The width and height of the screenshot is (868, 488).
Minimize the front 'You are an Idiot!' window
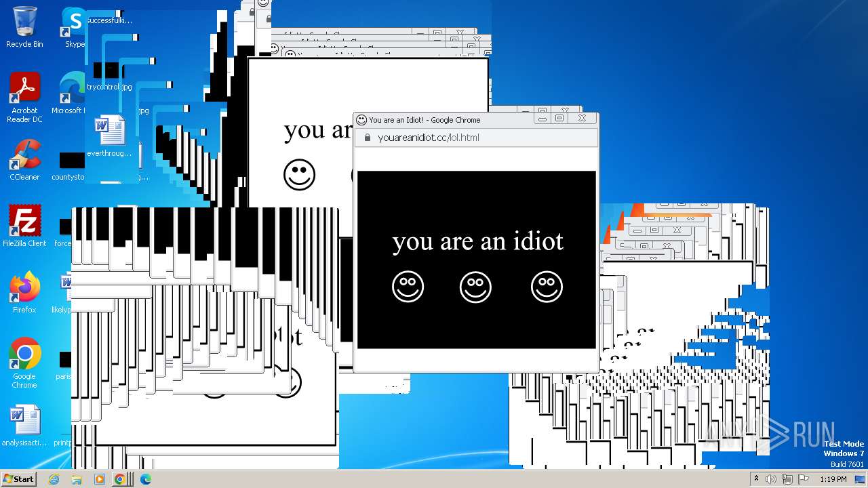pyautogui.click(x=542, y=118)
